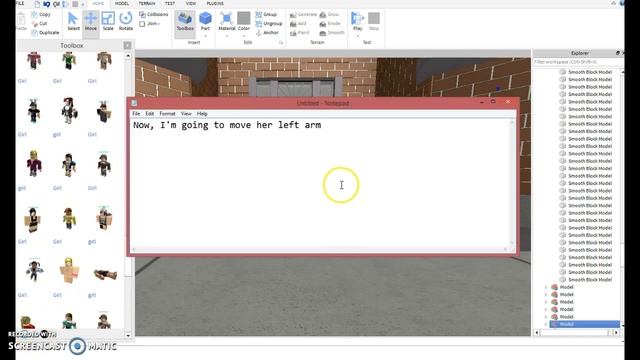Anchor the selected part
Viewport: 640px width, 360px height.
point(267,33)
